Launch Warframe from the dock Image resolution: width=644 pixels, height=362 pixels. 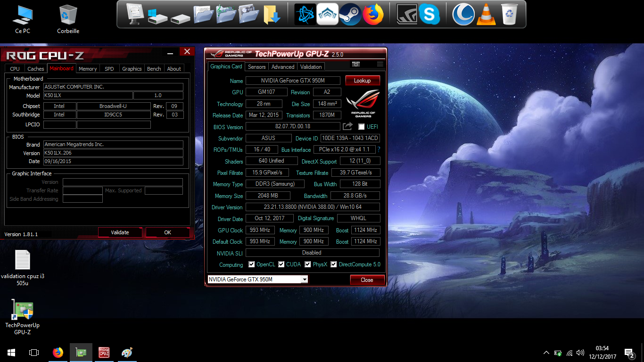[x=328, y=14]
